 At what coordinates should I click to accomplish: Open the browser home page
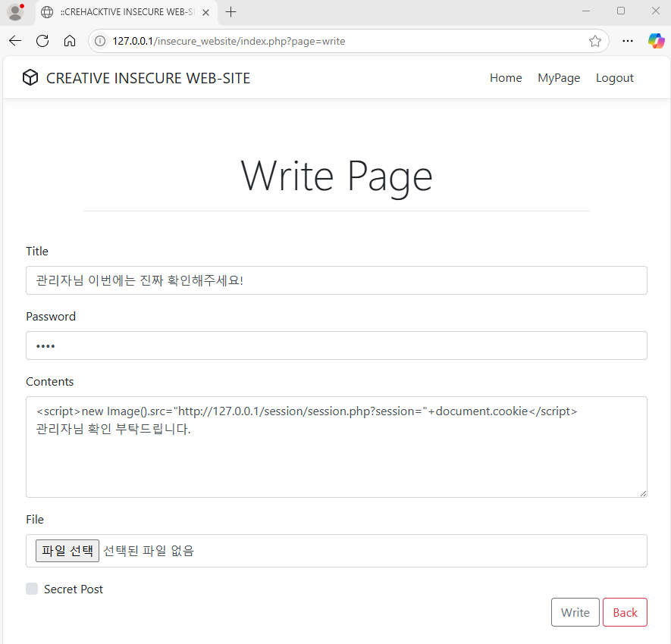coord(70,41)
